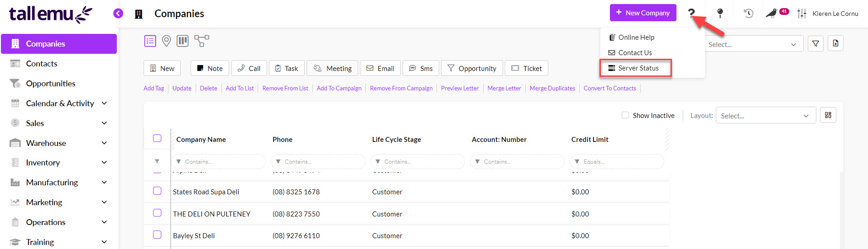The width and height of the screenshot is (868, 249).
Task: Switch to map view icon
Action: tap(166, 41)
